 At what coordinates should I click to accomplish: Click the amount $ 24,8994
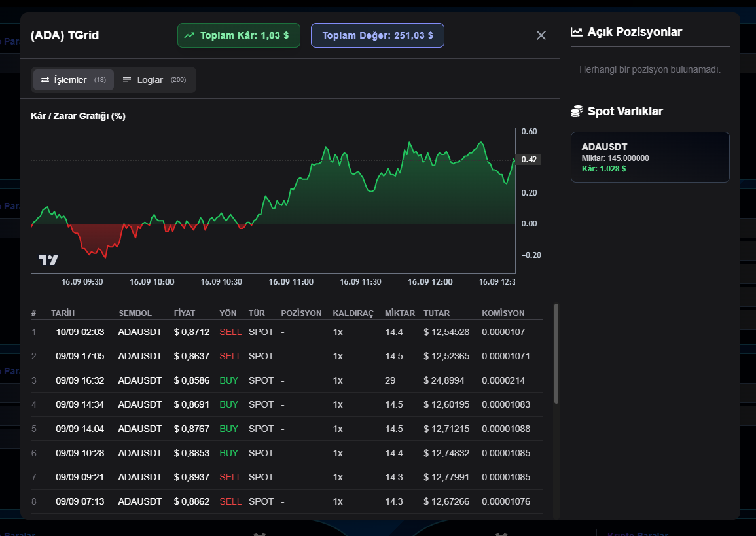coord(444,380)
